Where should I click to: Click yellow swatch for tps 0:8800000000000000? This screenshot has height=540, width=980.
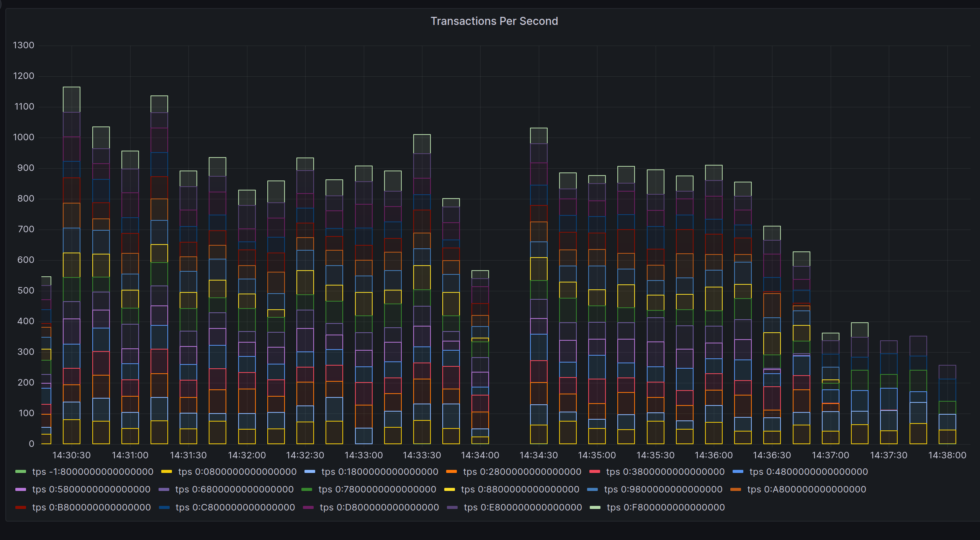pos(449,489)
